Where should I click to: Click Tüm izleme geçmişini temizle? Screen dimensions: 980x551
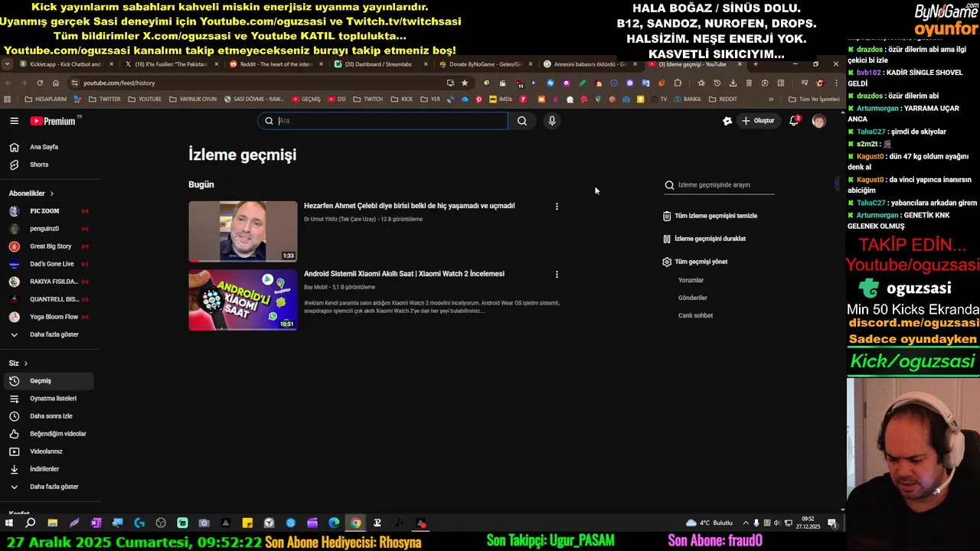[710, 216]
